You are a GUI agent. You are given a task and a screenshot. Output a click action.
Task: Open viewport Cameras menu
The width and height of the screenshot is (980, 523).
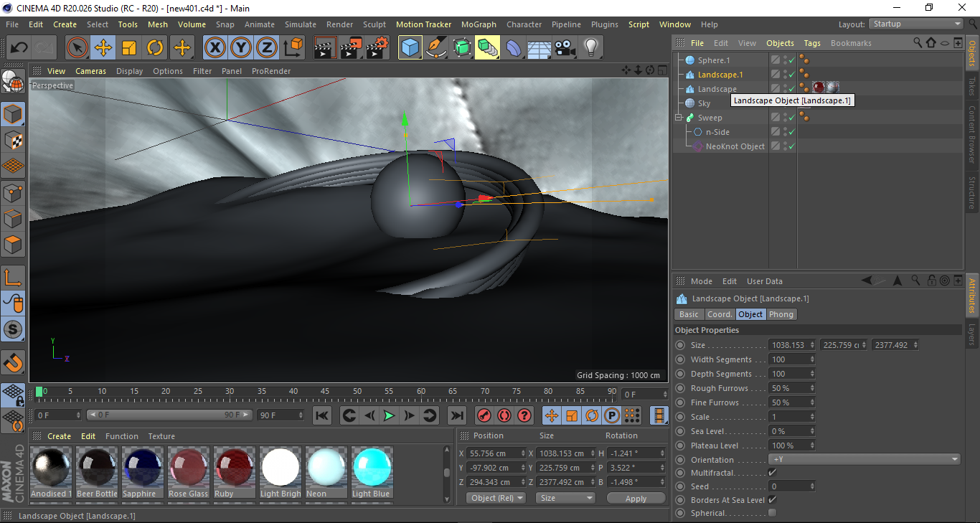click(90, 71)
